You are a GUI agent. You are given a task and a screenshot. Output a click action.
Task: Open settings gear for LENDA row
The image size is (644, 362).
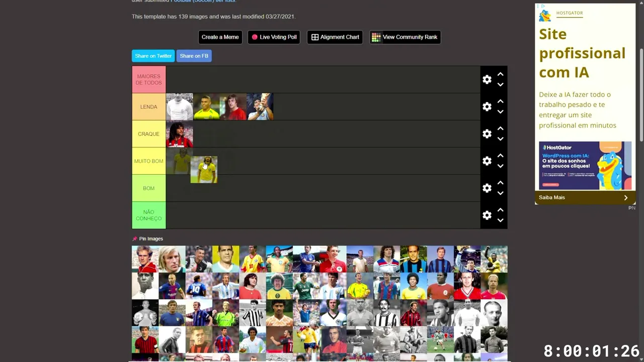pos(487,107)
